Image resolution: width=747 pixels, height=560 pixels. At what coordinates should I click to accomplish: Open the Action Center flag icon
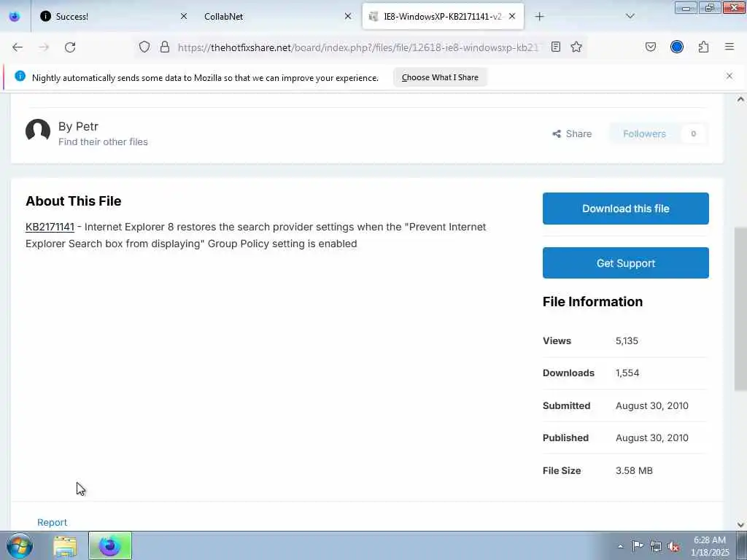(638, 545)
